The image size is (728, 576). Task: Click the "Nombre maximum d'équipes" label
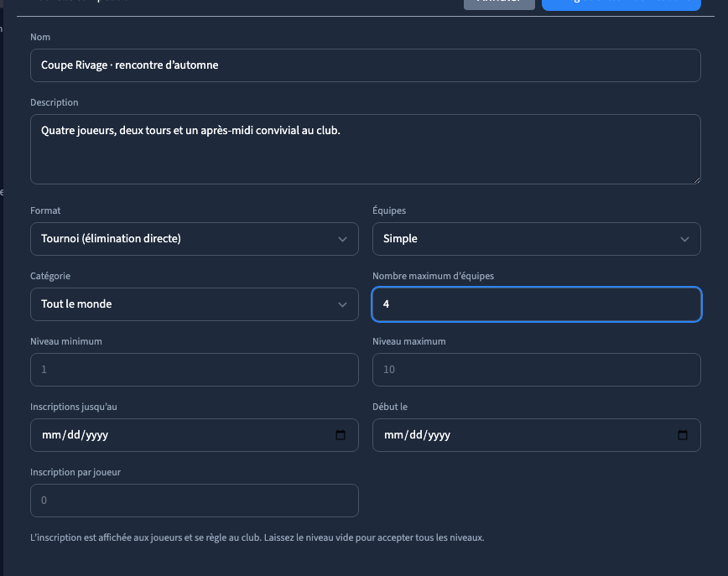pyautogui.click(x=433, y=276)
